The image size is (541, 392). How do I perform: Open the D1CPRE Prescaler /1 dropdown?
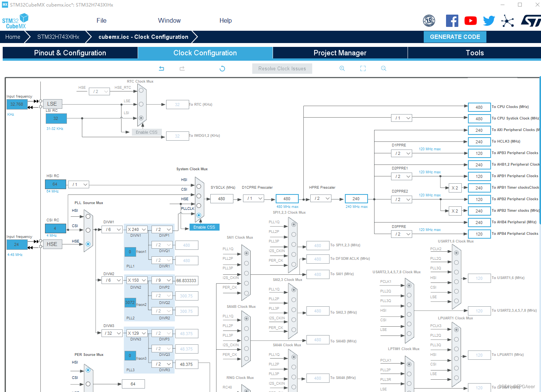pyautogui.click(x=253, y=199)
